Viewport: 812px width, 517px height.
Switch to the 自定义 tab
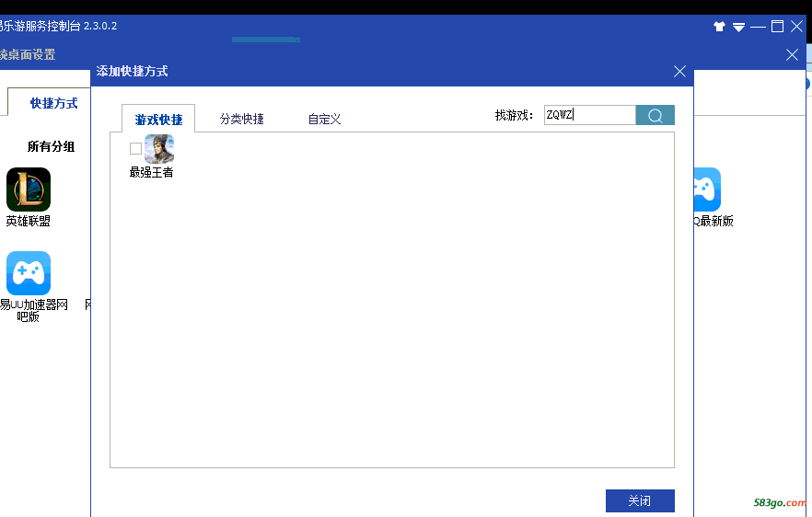pyautogui.click(x=324, y=119)
